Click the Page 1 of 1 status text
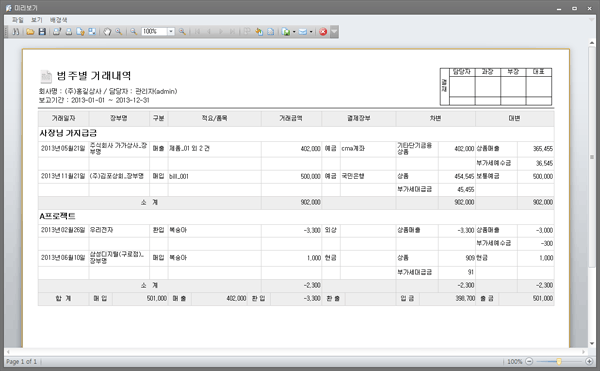Screen dimensions: 600x371 pos(21,361)
